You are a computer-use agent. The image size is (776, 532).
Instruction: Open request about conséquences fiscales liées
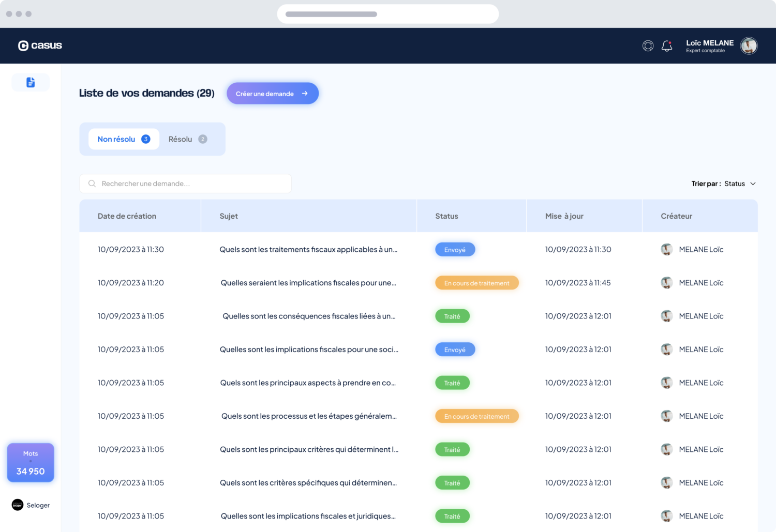(x=309, y=316)
